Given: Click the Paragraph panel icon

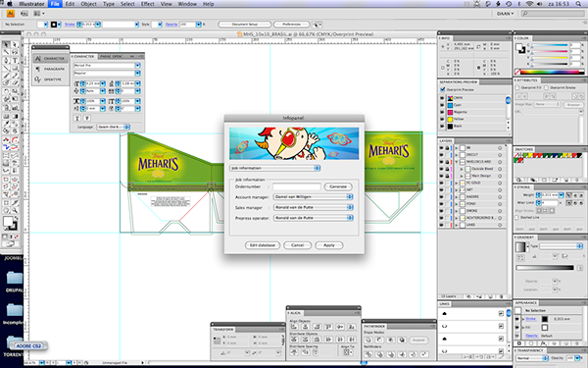Looking at the screenshot, I should click(x=37, y=69).
